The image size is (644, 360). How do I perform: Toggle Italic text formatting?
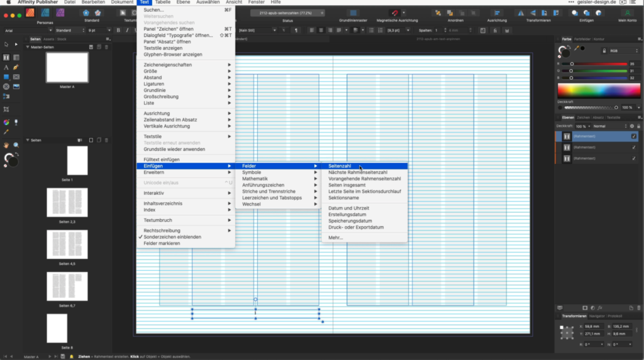[x=127, y=30]
